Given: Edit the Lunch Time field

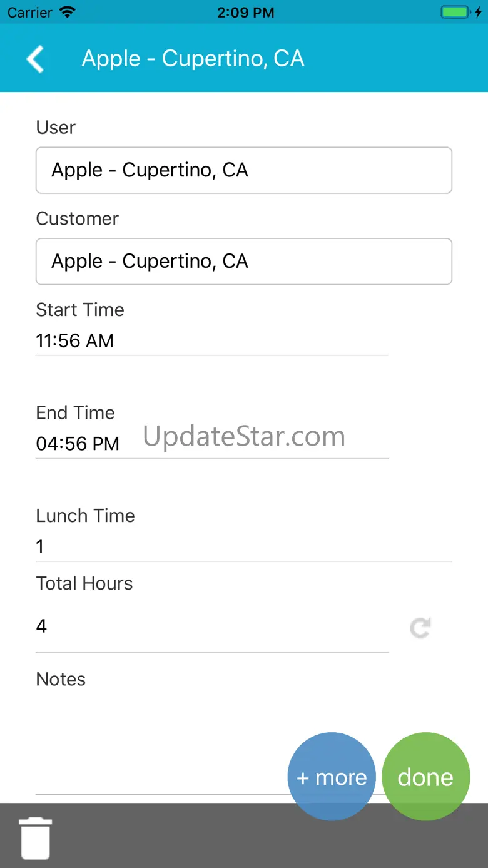Looking at the screenshot, I should click(243, 547).
